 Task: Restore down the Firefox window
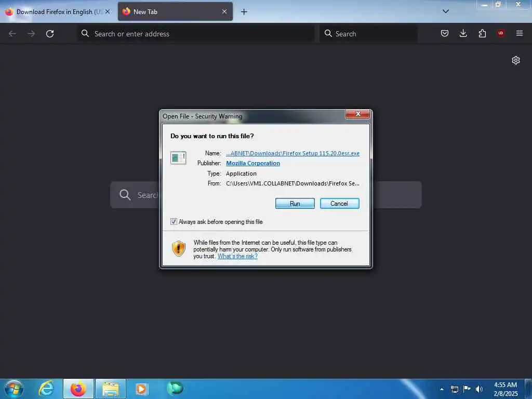[498, 4]
